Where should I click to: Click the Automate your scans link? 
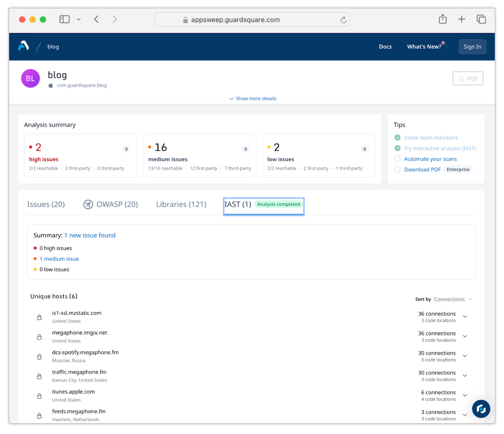tap(430, 159)
